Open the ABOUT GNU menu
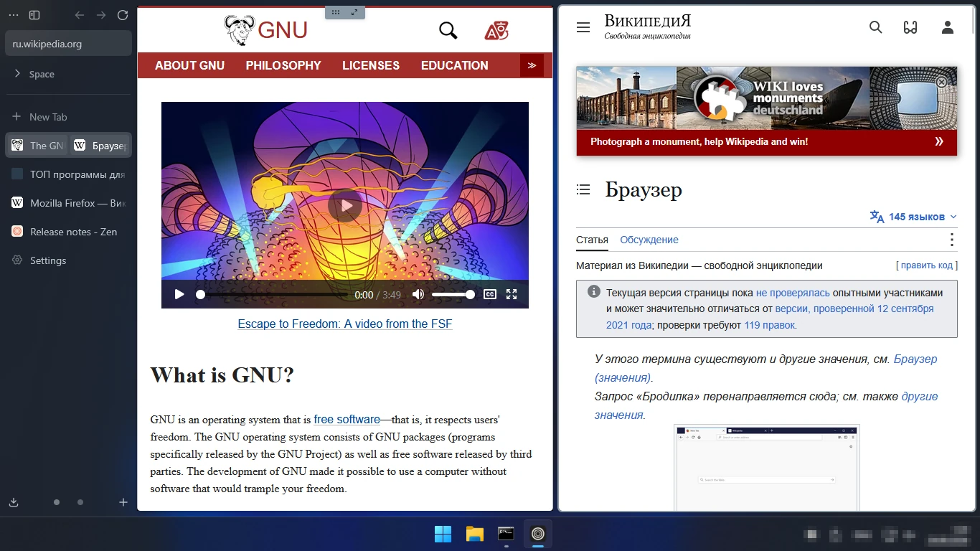The width and height of the screenshot is (980, 551). 189,65
